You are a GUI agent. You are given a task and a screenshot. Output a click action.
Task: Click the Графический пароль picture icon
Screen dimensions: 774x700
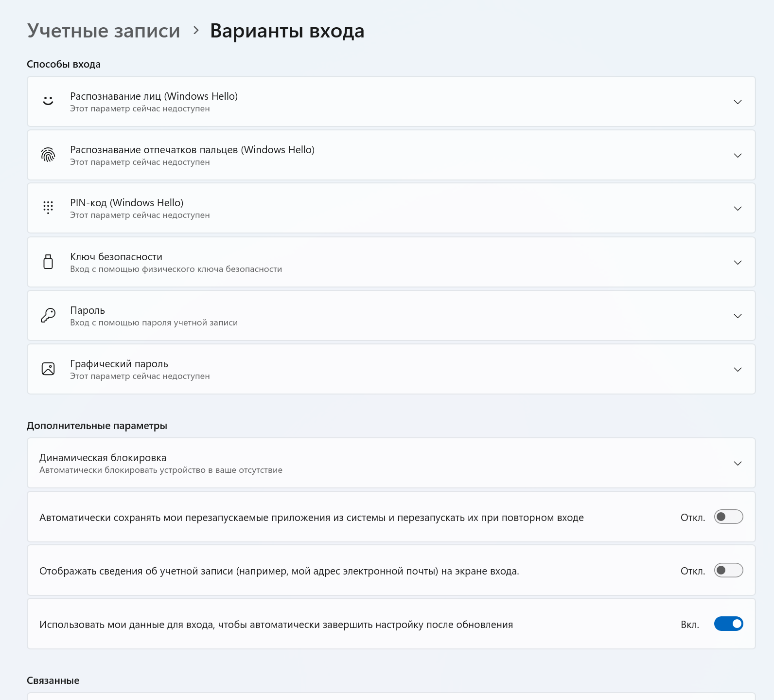pyautogui.click(x=48, y=369)
